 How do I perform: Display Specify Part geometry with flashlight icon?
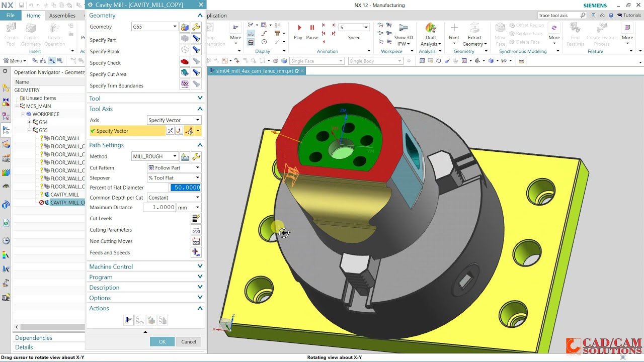pos(196,39)
